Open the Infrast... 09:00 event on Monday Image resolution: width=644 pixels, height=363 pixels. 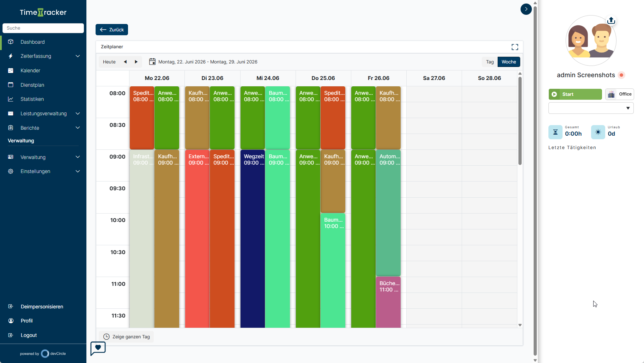click(142, 239)
